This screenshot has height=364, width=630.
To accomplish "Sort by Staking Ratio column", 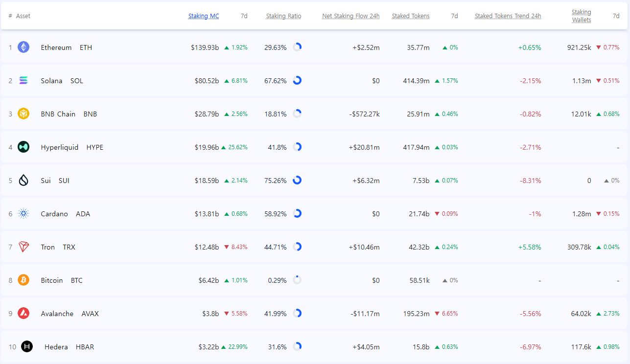I will (283, 16).
